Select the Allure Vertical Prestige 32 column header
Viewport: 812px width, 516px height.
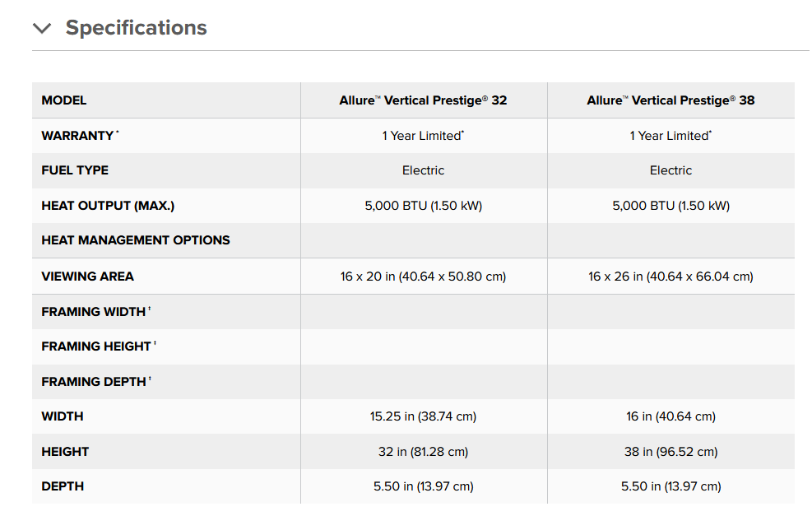point(423,100)
